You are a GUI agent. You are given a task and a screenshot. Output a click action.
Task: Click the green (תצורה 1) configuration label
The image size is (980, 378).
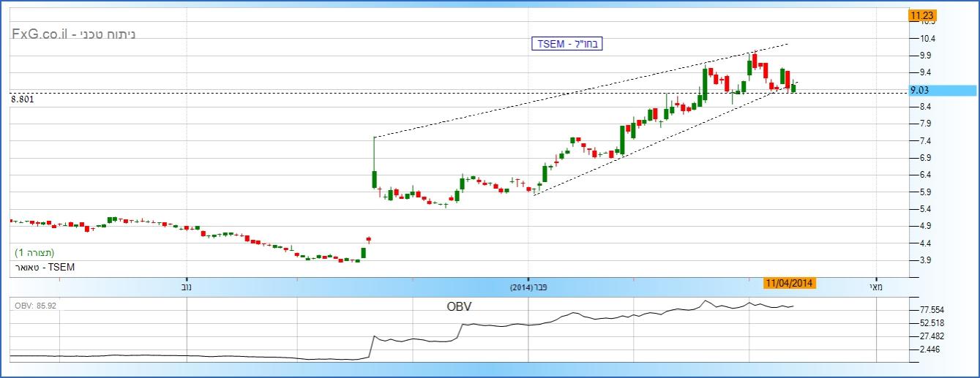34,252
